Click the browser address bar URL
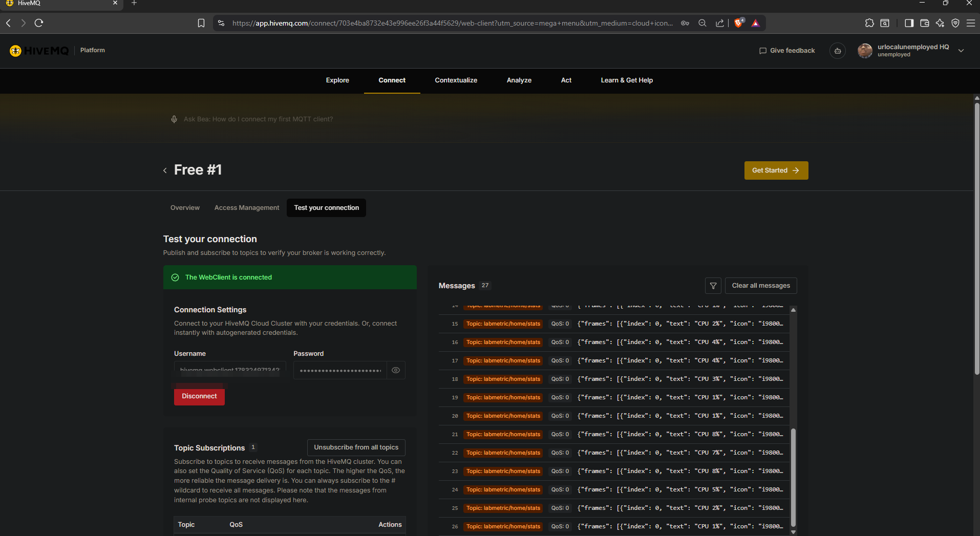Image resolution: width=980 pixels, height=536 pixels. pyautogui.click(x=453, y=23)
